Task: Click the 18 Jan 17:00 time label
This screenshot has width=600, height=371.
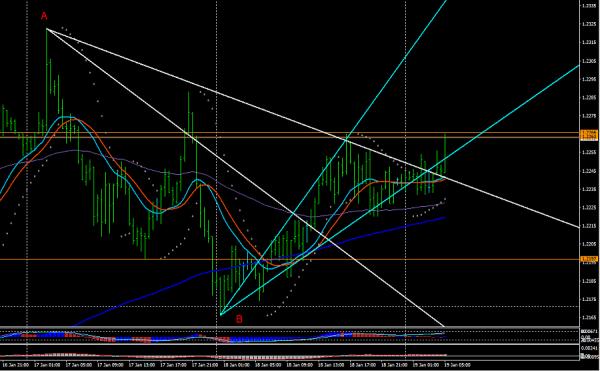Action: coord(362,365)
